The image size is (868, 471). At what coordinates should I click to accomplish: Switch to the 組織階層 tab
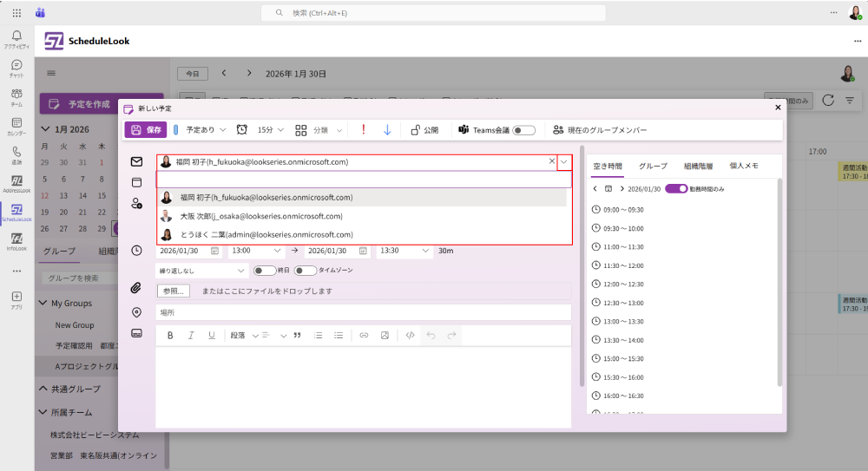pyautogui.click(x=698, y=166)
